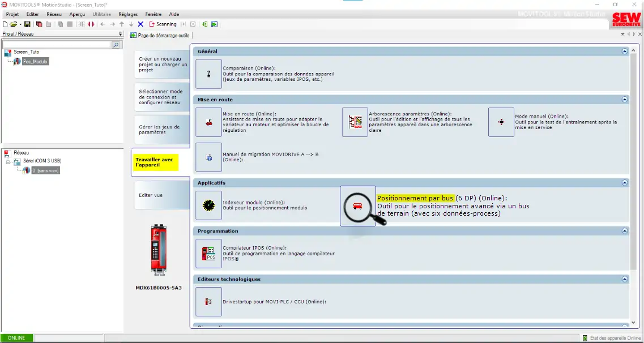Open the 'Editer vue' tab
Viewport: 644px width, 343px height.
point(163,195)
